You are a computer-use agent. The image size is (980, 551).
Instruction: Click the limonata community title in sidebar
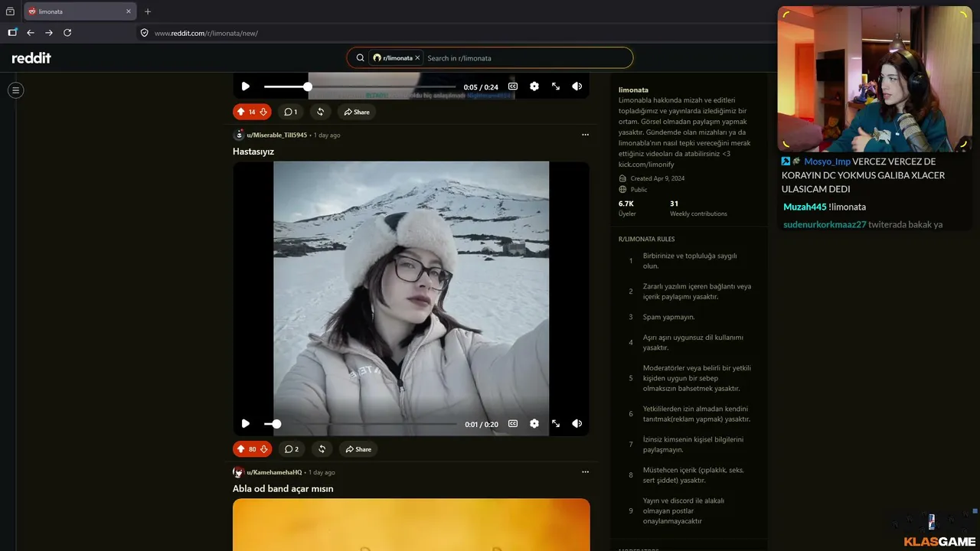pyautogui.click(x=633, y=90)
